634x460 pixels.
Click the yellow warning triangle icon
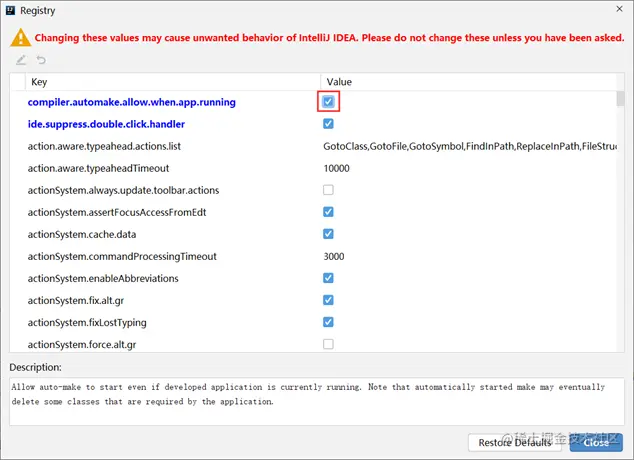pos(20,38)
